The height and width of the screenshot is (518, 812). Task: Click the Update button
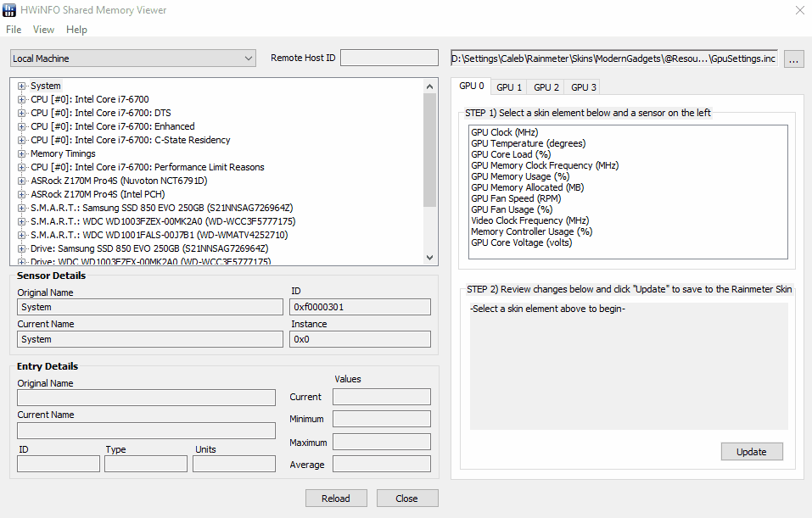(x=752, y=452)
